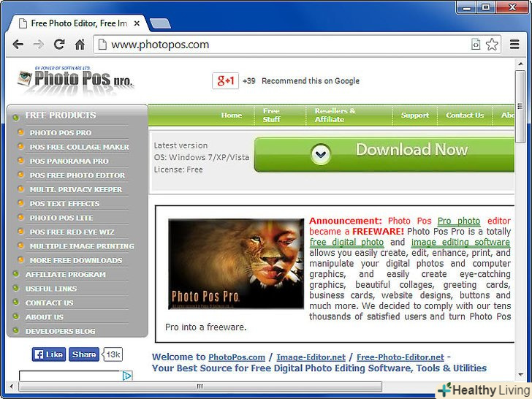
Task: Click the Facebook Like button
Action: 49,354
